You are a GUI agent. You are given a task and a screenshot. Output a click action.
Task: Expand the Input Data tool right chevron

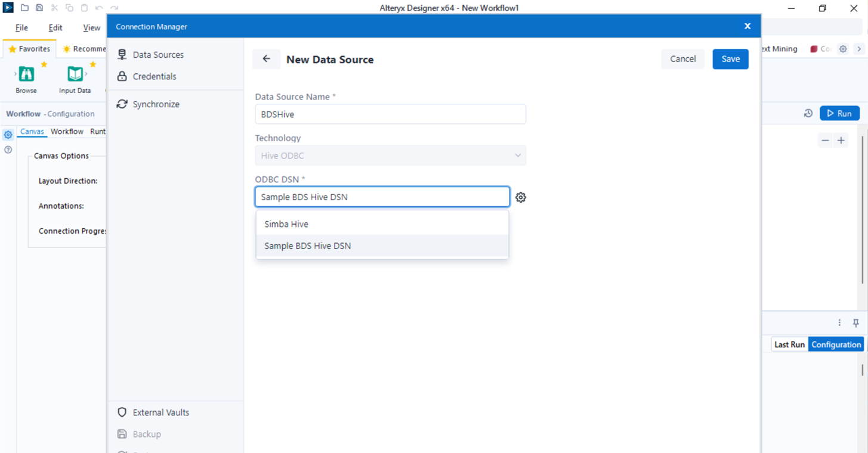tap(87, 74)
